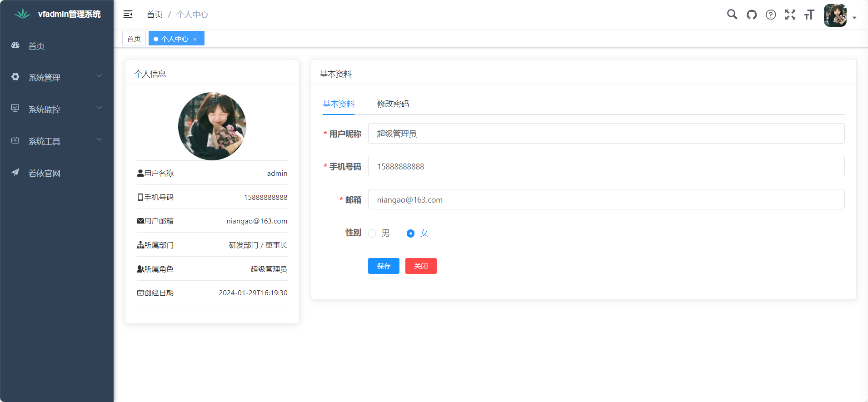
Task: Select the 女 gender radio button
Action: click(410, 233)
